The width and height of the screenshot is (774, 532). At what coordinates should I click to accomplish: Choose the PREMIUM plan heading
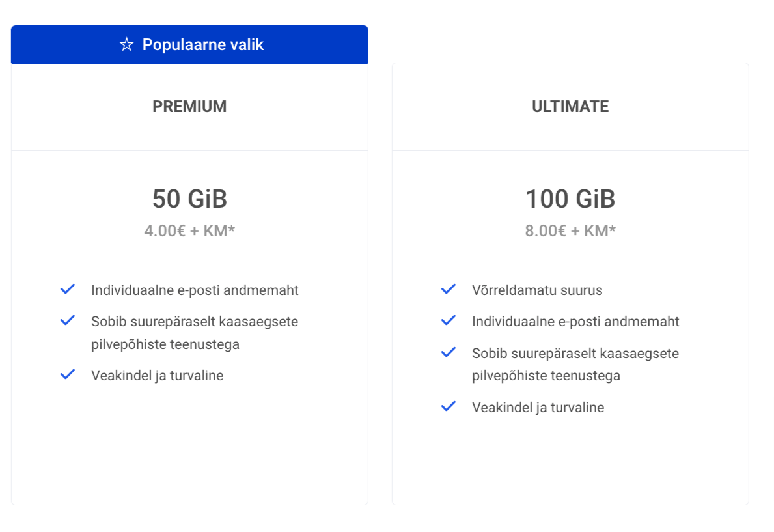pyautogui.click(x=189, y=106)
